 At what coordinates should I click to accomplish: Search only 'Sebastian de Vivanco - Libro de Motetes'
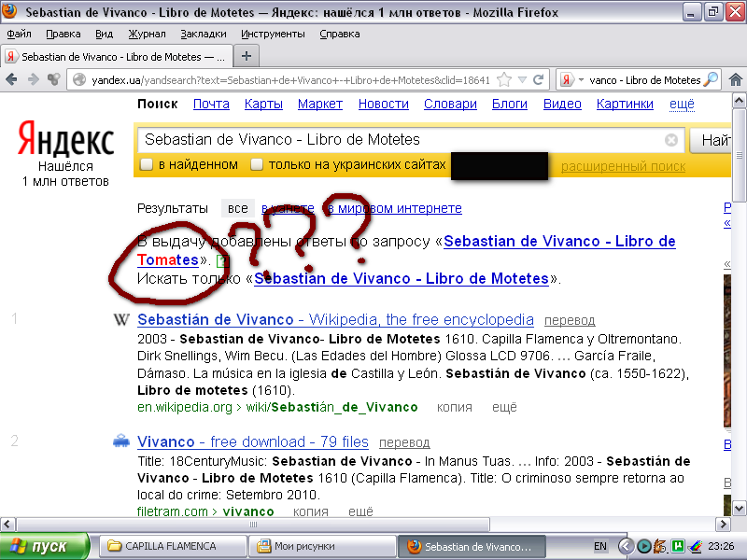[x=402, y=278]
